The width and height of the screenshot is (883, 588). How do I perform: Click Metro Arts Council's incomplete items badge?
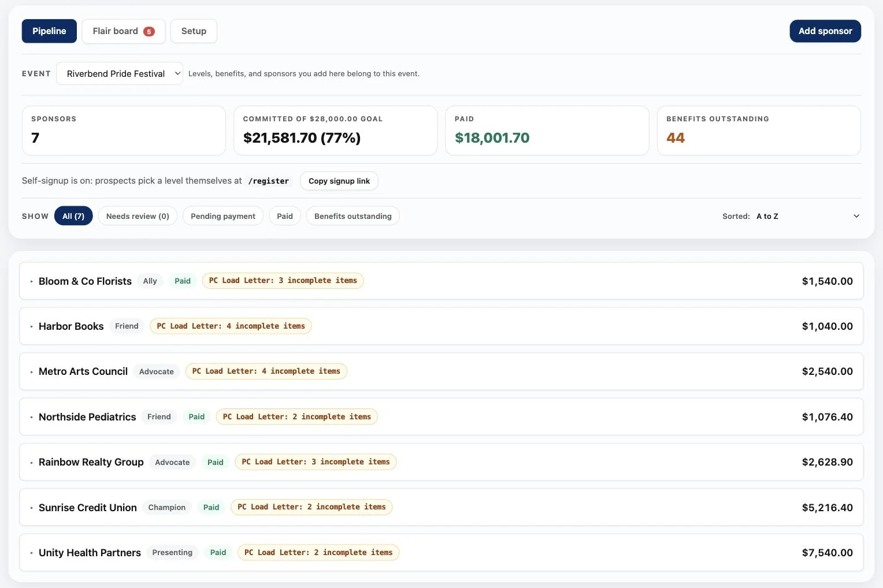[x=266, y=371]
